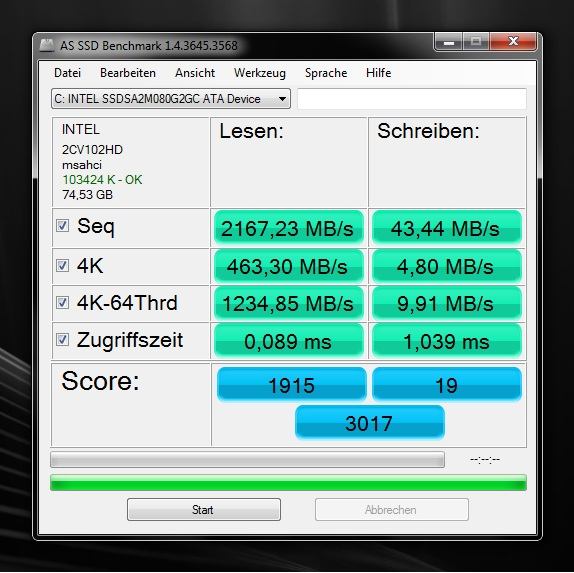The width and height of the screenshot is (574, 573).
Task: Toggle the 4K test checkbox
Action: pyautogui.click(x=62, y=265)
